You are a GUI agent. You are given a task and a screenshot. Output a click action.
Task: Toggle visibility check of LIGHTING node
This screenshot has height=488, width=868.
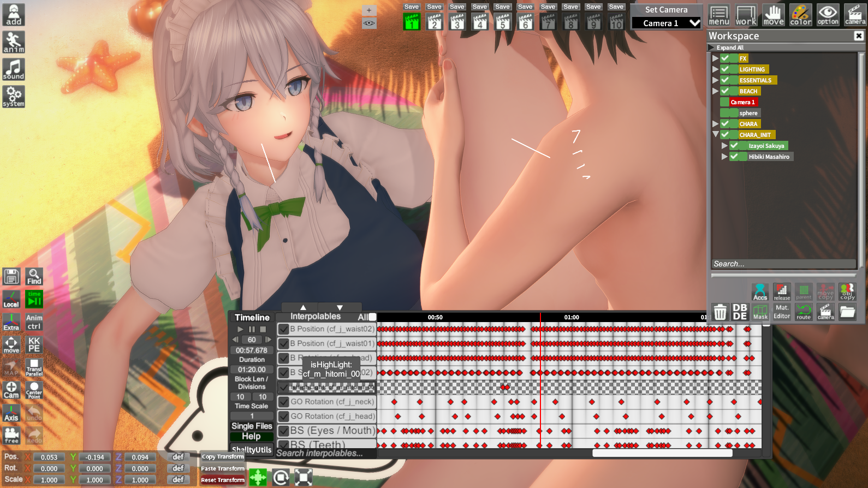725,69
